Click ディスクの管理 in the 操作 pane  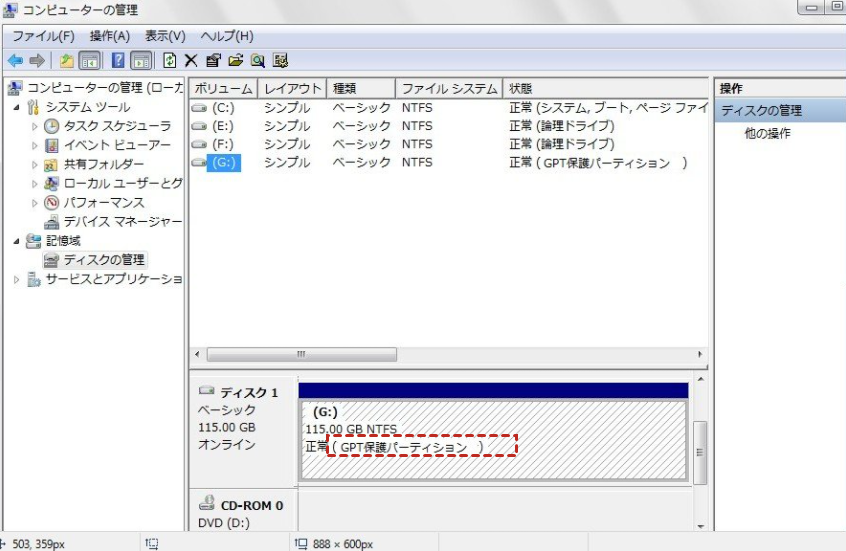pyautogui.click(x=761, y=111)
